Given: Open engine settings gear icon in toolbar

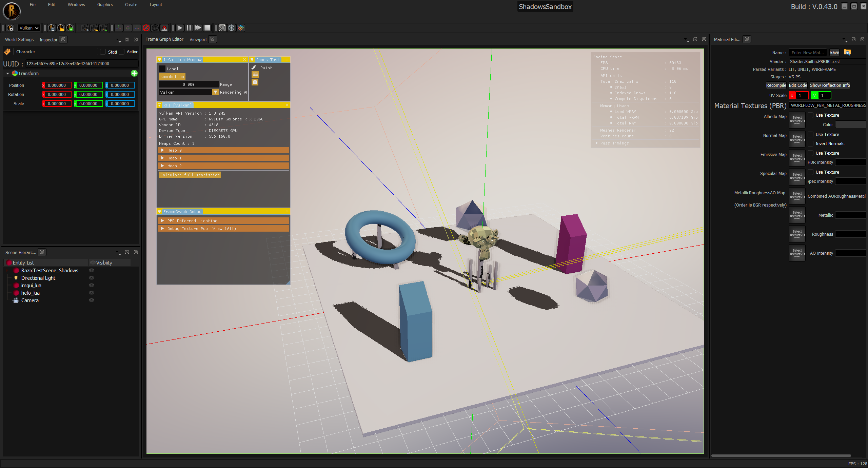Looking at the screenshot, I should [x=10, y=28].
